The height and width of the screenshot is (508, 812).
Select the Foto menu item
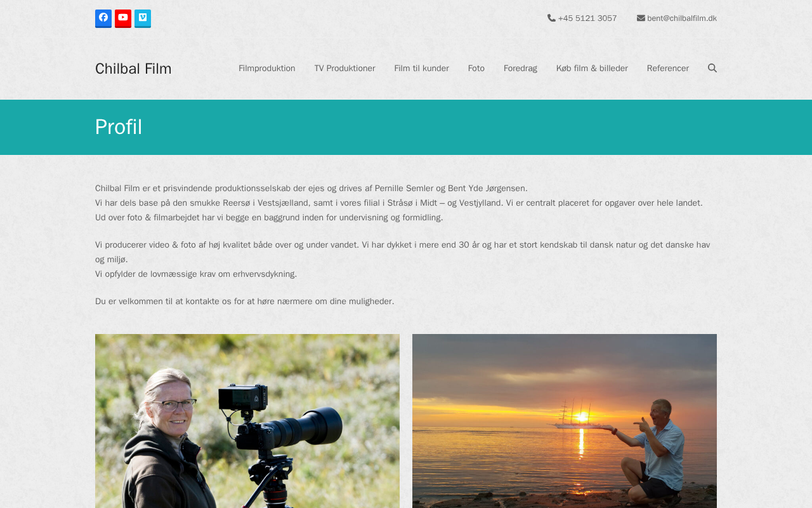(476, 69)
